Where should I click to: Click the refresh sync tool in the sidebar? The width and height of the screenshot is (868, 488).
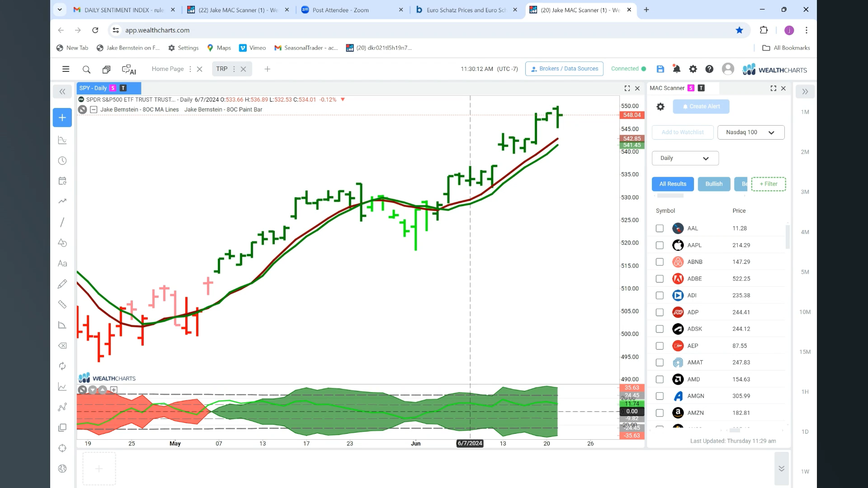tap(62, 366)
